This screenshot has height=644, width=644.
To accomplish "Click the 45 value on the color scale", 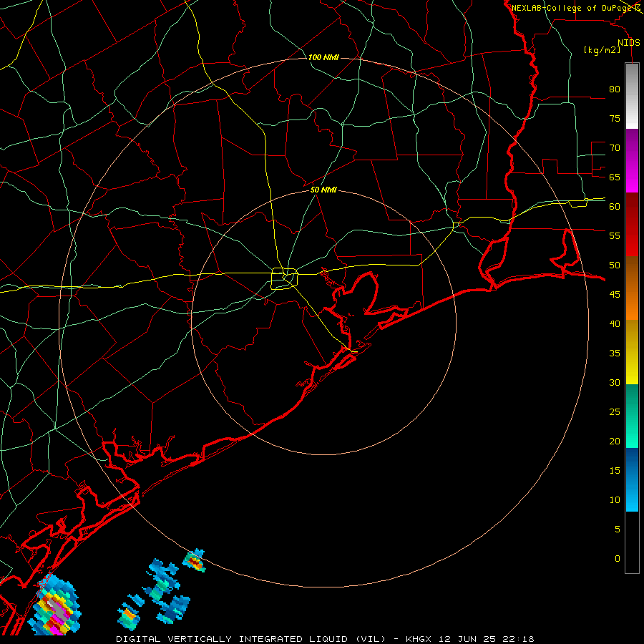I will (x=615, y=295).
